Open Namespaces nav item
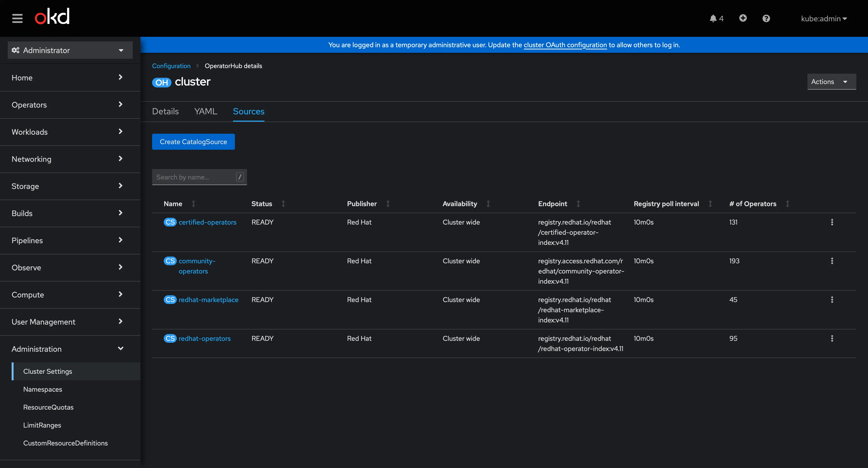The width and height of the screenshot is (868, 468). coord(76,389)
